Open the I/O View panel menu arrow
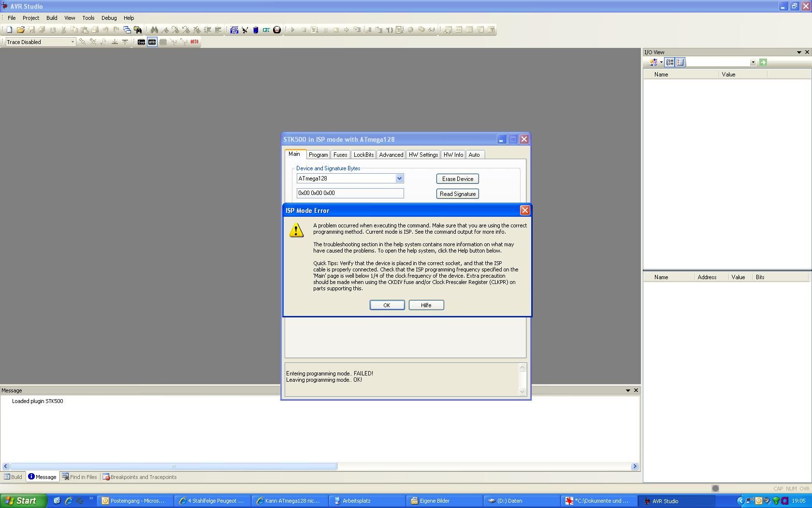 click(x=799, y=52)
